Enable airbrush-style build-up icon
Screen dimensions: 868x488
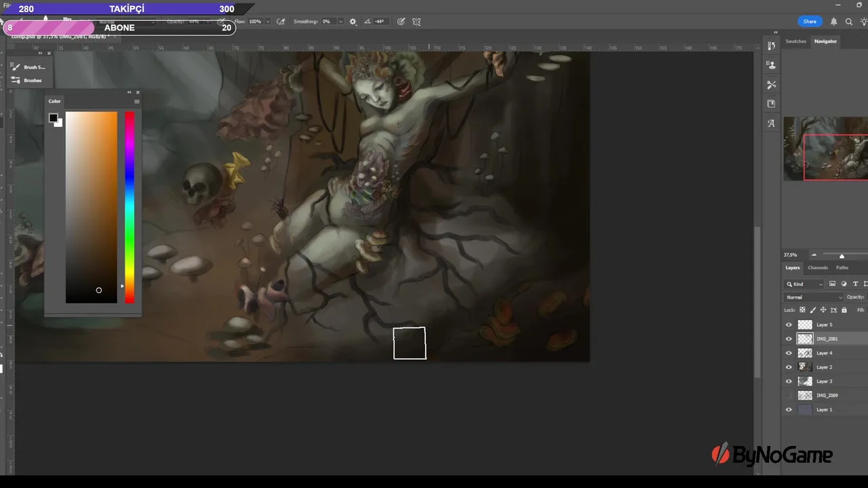click(x=281, y=22)
